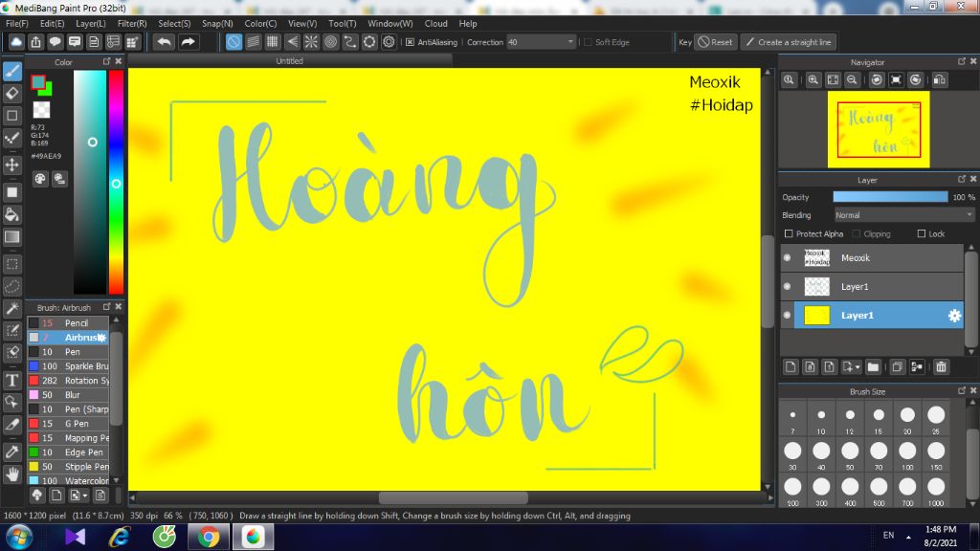The image size is (980, 551).
Task: Click the layer Opacity slider
Action: 890,197
